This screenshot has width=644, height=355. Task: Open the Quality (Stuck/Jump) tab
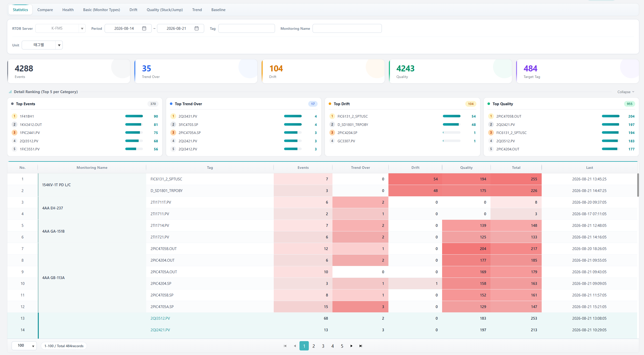165,10
